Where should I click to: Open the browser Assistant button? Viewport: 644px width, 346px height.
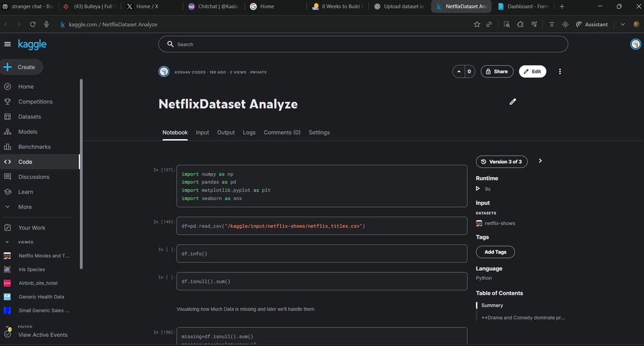[x=591, y=24]
